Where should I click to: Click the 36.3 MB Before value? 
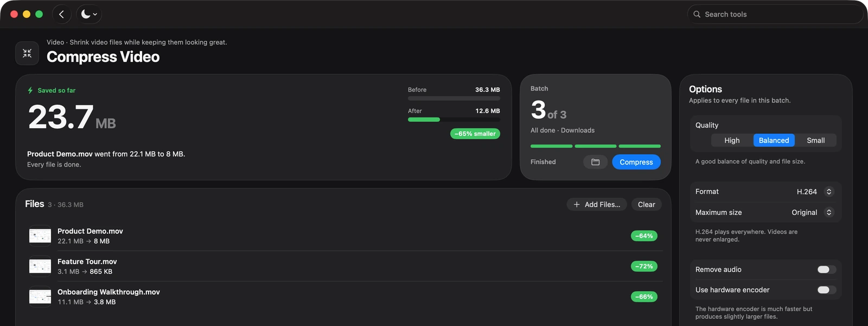(x=488, y=90)
